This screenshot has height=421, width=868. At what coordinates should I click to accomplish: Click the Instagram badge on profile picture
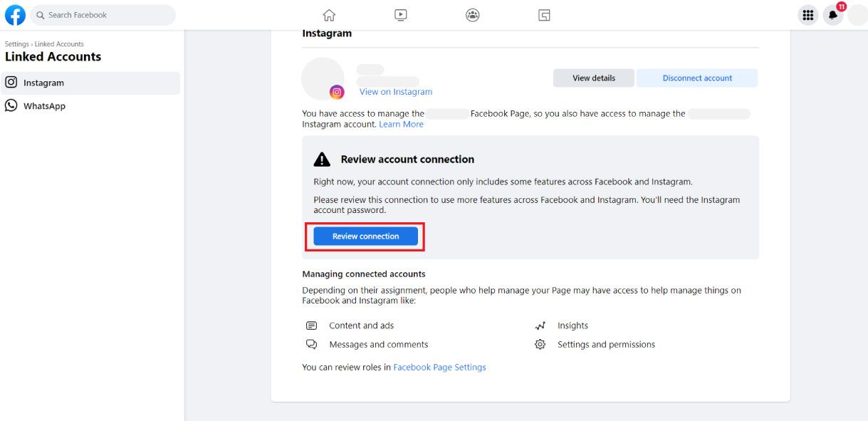point(337,92)
